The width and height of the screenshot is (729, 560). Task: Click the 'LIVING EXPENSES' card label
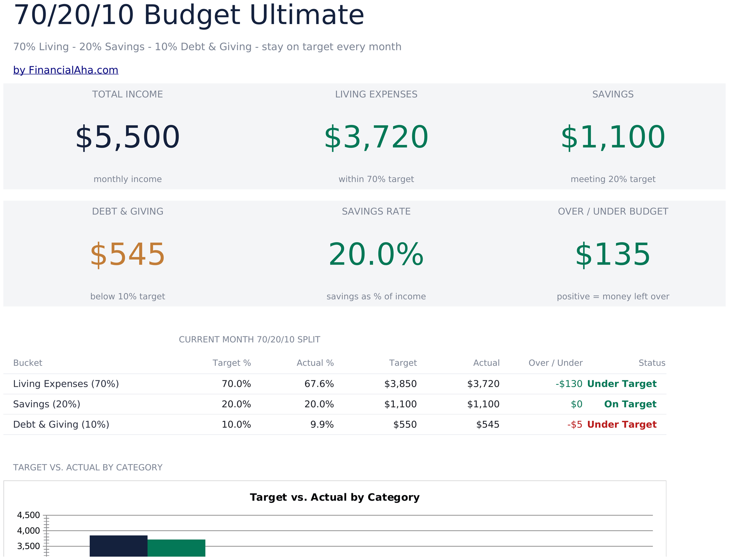point(376,94)
